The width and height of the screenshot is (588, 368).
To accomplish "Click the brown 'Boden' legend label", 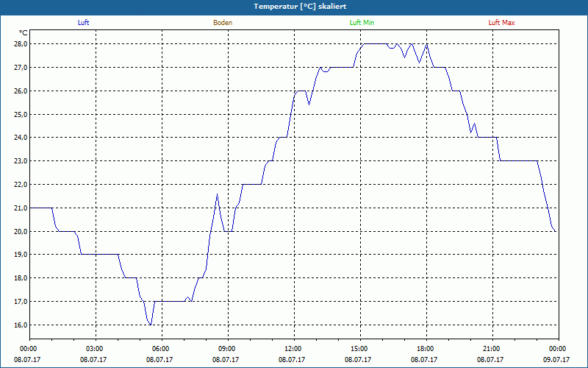I will pyautogui.click(x=223, y=23).
